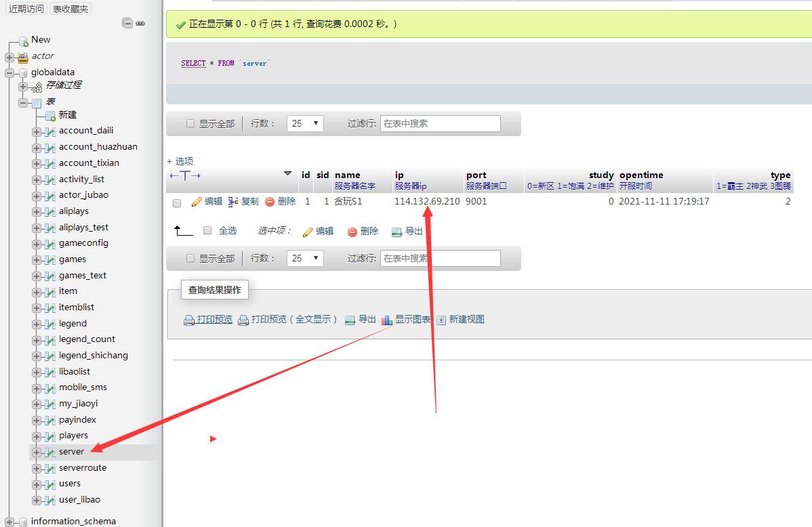Screen dimensions: 812x527
Task: Tick the checkbox for row id 1
Action: coord(177,203)
